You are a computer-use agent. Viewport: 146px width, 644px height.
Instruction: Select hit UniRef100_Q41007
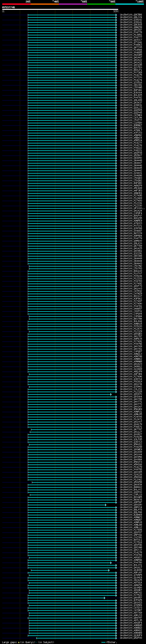tap(131, 422)
